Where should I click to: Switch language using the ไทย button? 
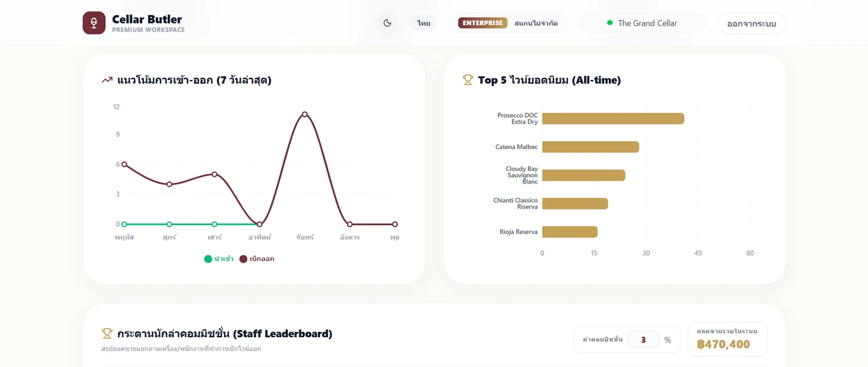click(424, 23)
